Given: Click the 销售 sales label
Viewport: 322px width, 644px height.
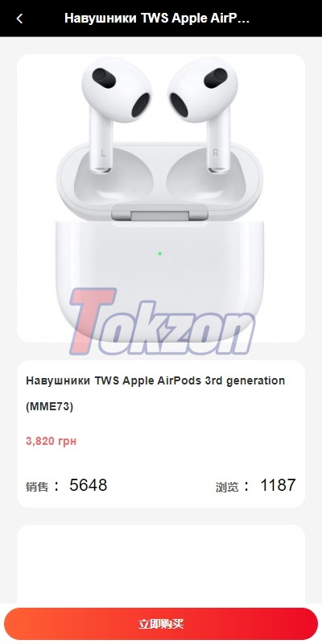Looking at the screenshot, I should pyautogui.click(x=37, y=487).
